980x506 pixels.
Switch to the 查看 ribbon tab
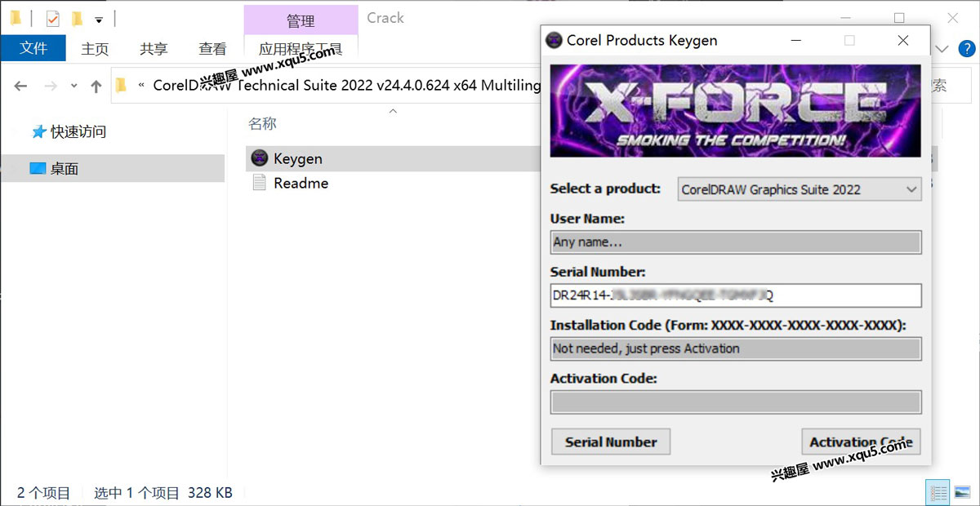(x=212, y=49)
